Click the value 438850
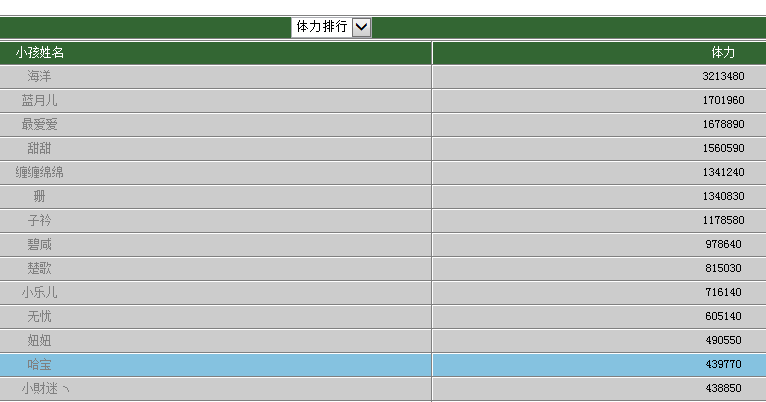Screen dimensions: 766x402 click(723, 388)
